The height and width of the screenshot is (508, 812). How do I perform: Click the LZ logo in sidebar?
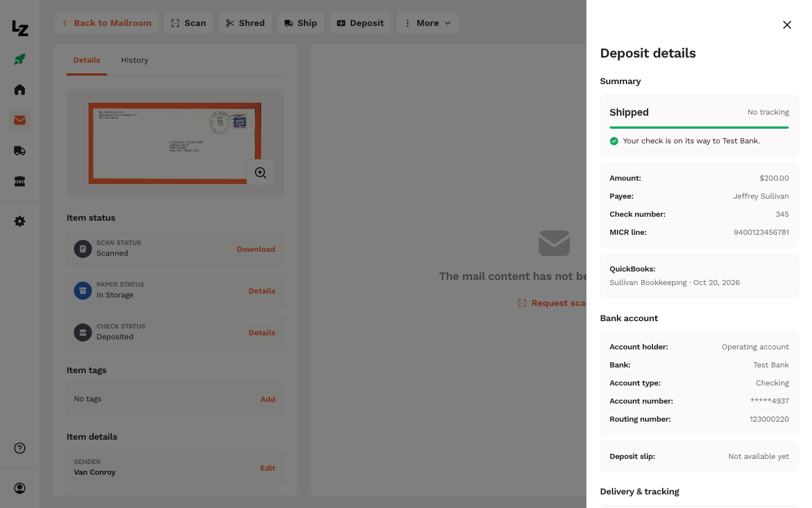coord(20,28)
